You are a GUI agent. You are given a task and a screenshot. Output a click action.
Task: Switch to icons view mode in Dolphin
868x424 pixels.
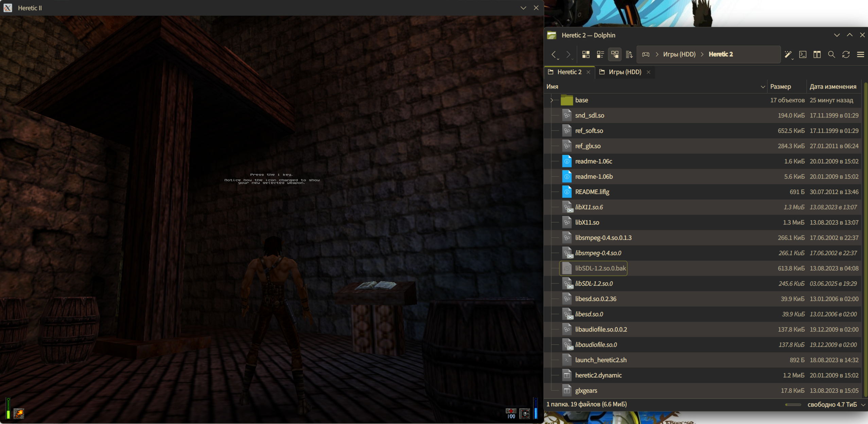click(x=586, y=54)
